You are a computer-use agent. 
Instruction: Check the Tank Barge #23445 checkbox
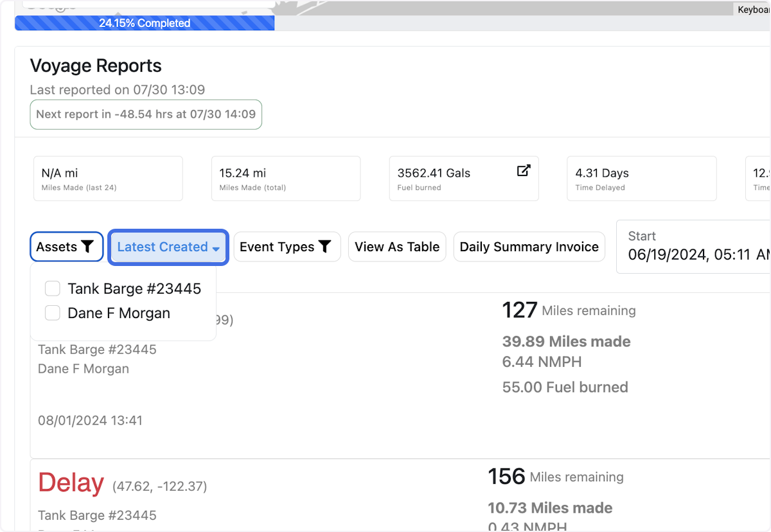pos(53,289)
